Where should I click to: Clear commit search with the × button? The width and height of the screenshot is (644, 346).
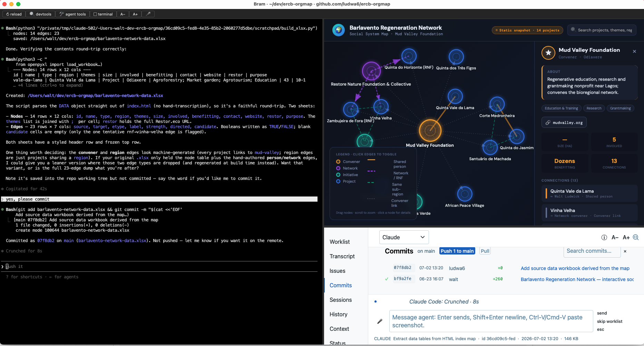625,251
